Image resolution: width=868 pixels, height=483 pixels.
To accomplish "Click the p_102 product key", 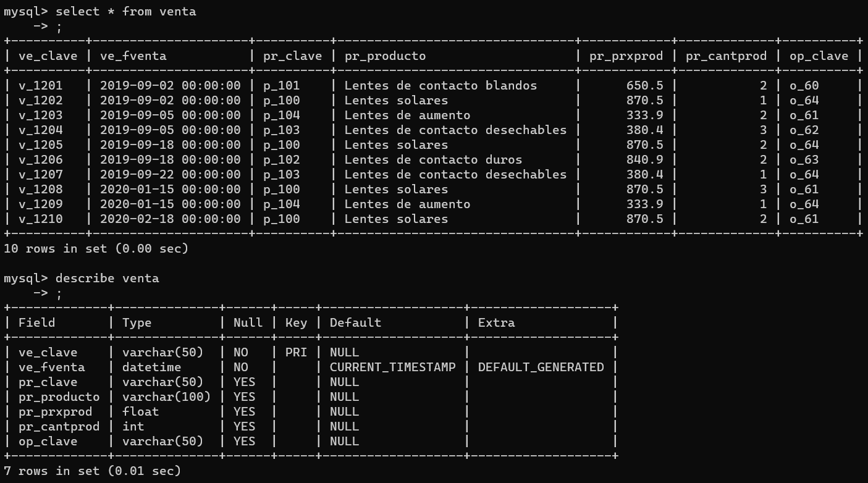I will pyautogui.click(x=282, y=160).
